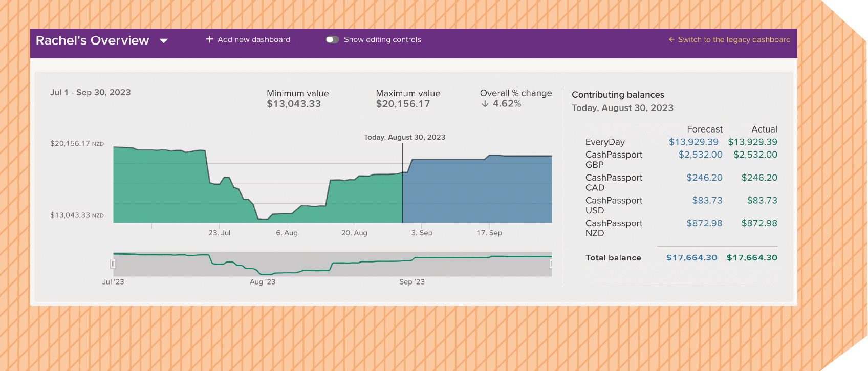Screen dimensions: 868x371
Task: Click the Actual column header
Action: 764,129
